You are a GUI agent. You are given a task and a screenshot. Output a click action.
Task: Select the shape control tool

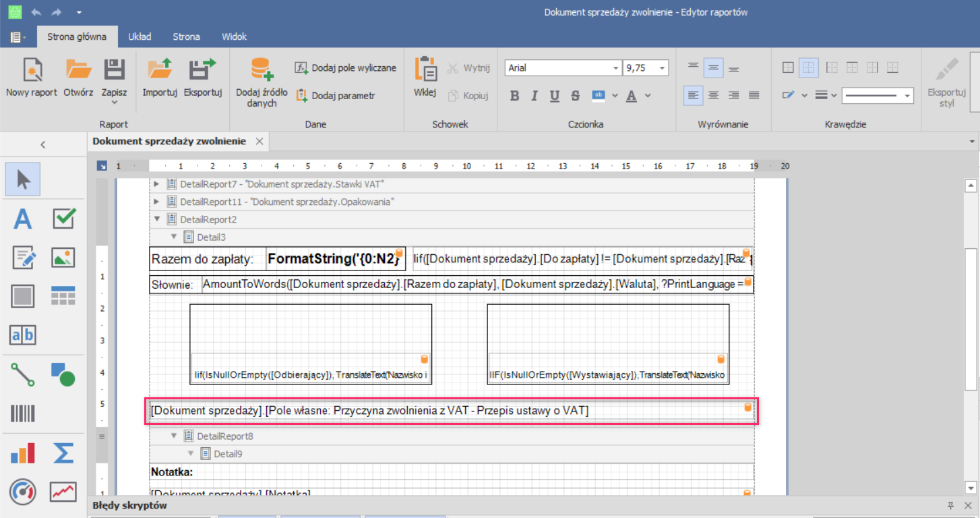click(63, 374)
